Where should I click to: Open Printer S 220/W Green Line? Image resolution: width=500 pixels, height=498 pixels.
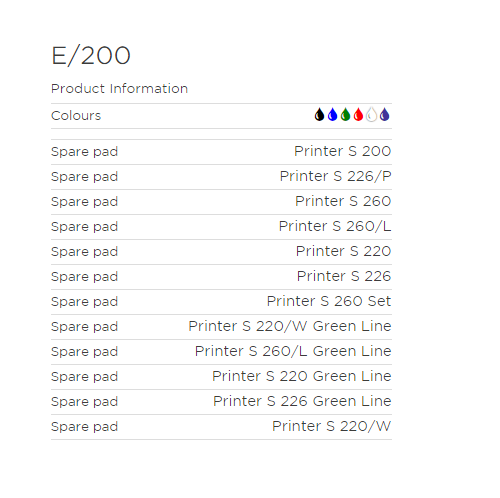(290, 326)
